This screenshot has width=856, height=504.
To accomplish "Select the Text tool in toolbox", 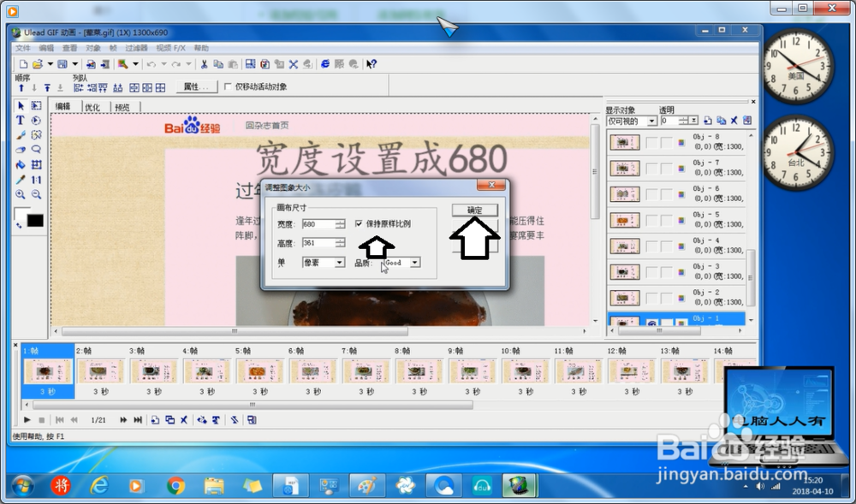I will click(x=21, y=120).
